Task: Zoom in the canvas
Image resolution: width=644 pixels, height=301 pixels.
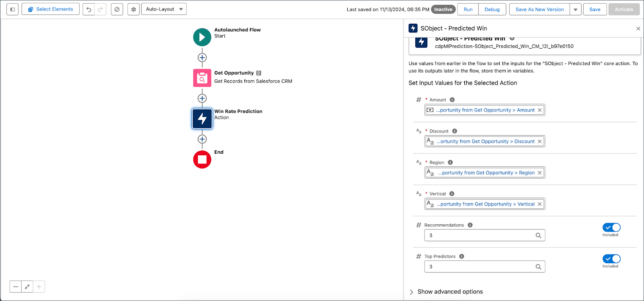Action: 39,287
